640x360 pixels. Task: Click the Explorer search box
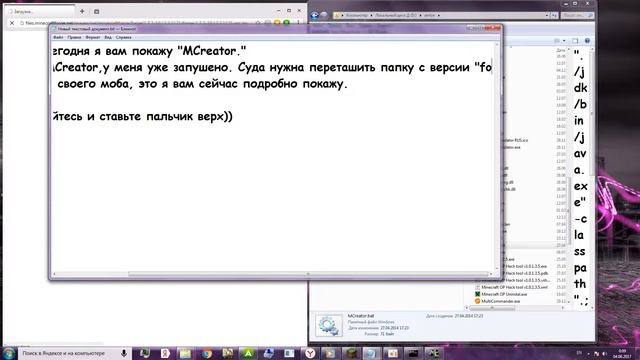[x=577, y=15]
